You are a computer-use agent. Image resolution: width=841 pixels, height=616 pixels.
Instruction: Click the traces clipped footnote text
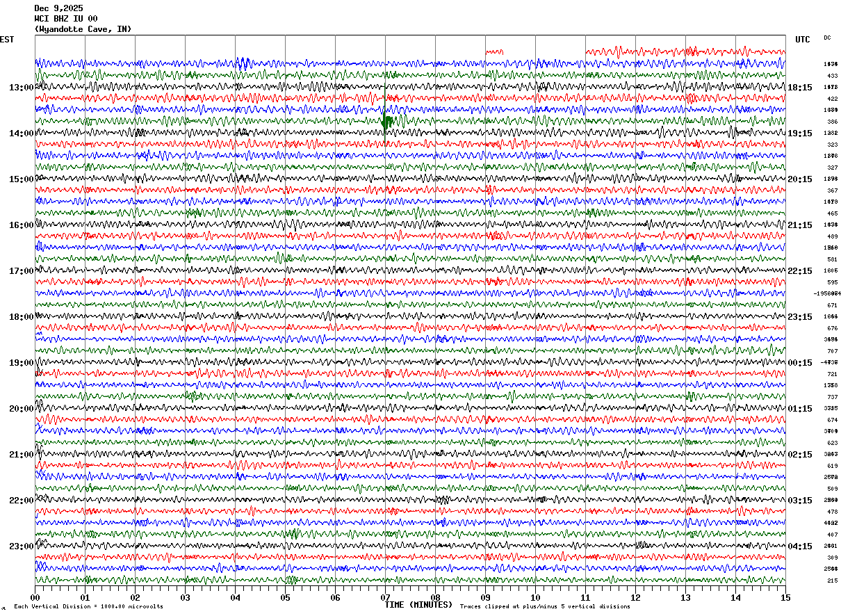(545, 606)
